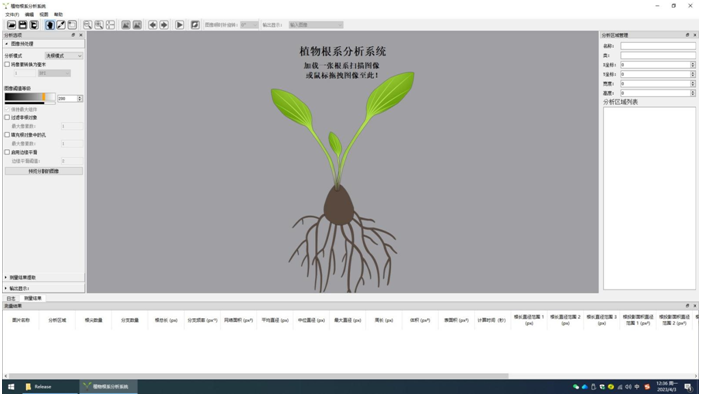Open the 视图 menu
This screenshot has height=396, width=701.
pyautogui.click(x=44, y=14)
